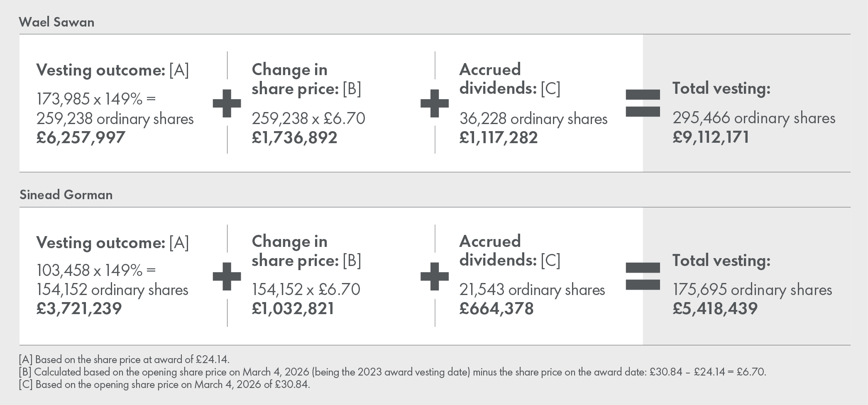Click the £3,721,239 vesting outcome value
This screenshot has height=405, width=868.
coord(79,308)
